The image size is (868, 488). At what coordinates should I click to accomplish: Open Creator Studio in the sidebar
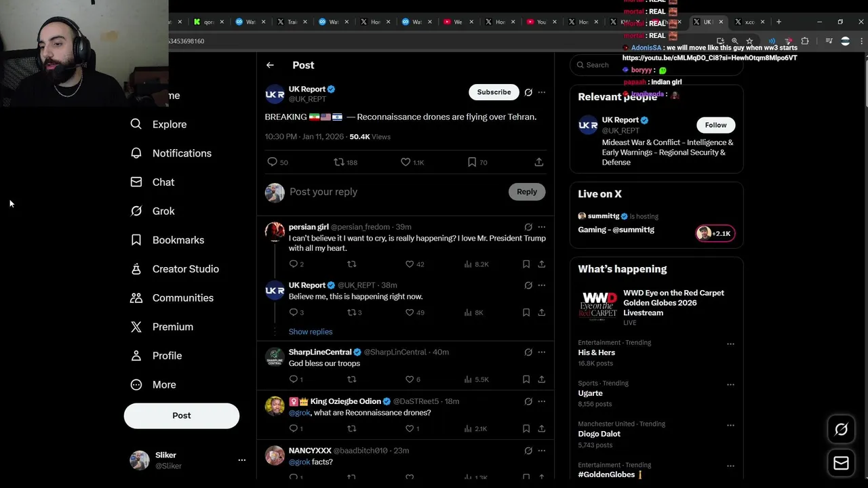(174, 269)
